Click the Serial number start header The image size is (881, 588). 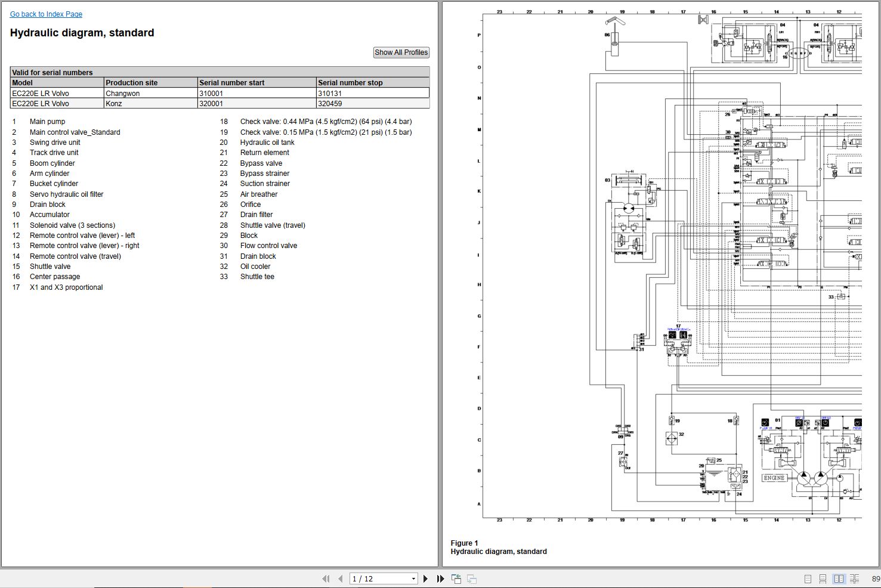[257, 82]
